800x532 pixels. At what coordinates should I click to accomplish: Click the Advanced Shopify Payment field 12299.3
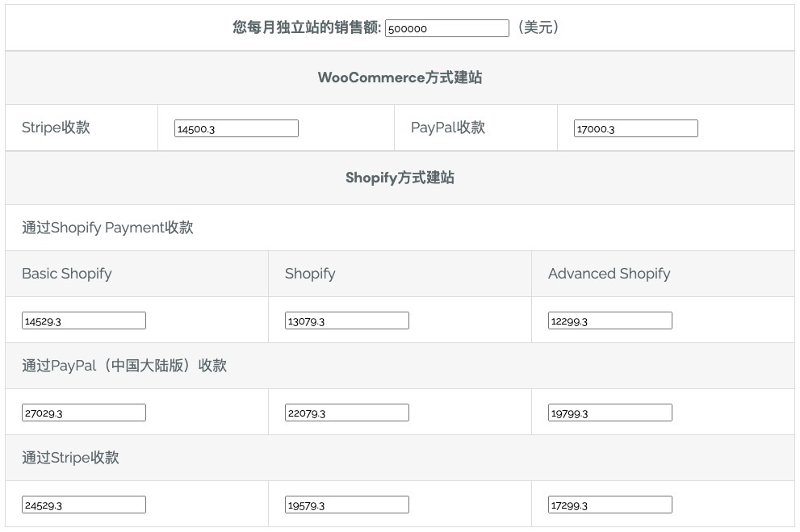(x=610, y=320)
